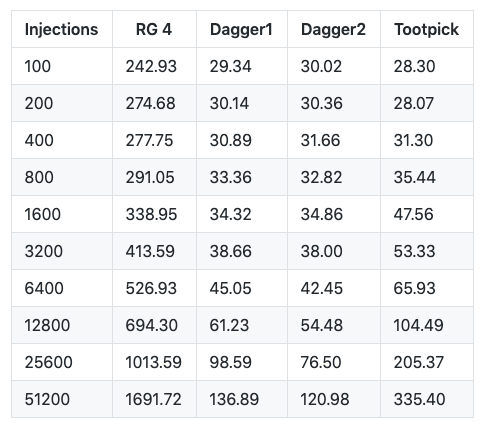
Task: Click Dagger1 value 45.05
Action: tap(230, 288)
